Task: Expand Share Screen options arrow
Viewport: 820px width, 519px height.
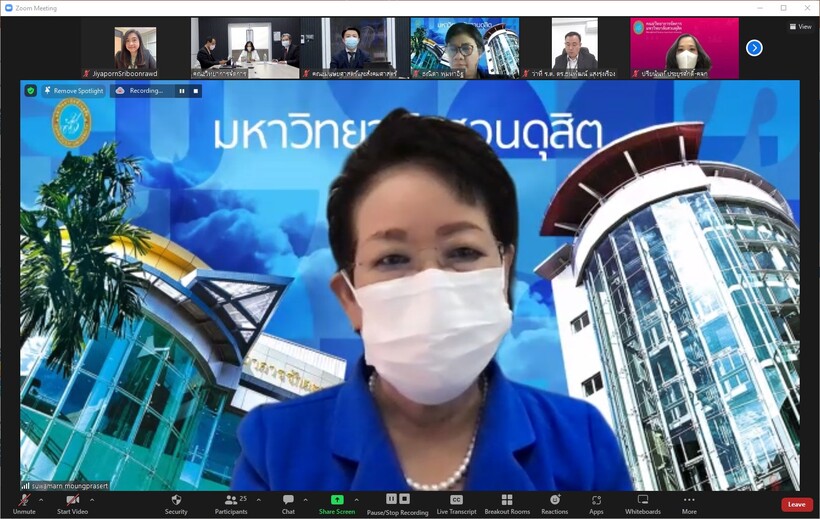Action: 357,499
